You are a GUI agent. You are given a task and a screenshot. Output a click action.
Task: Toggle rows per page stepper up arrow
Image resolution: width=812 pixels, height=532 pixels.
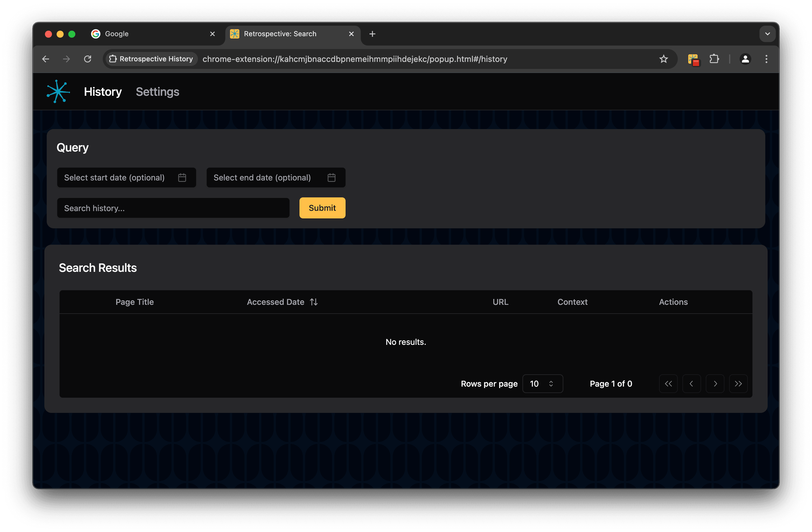pos(551,381)
